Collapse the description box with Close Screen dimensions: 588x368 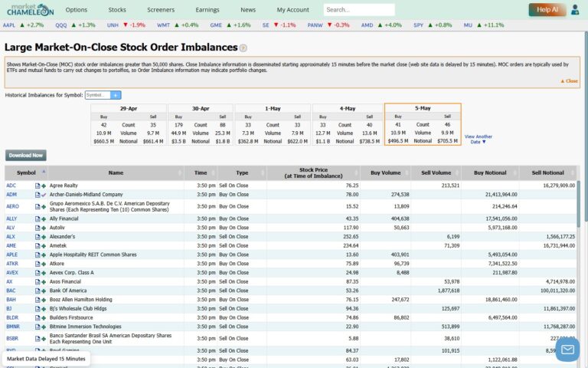pyautogui.click(x=569, y=81)
